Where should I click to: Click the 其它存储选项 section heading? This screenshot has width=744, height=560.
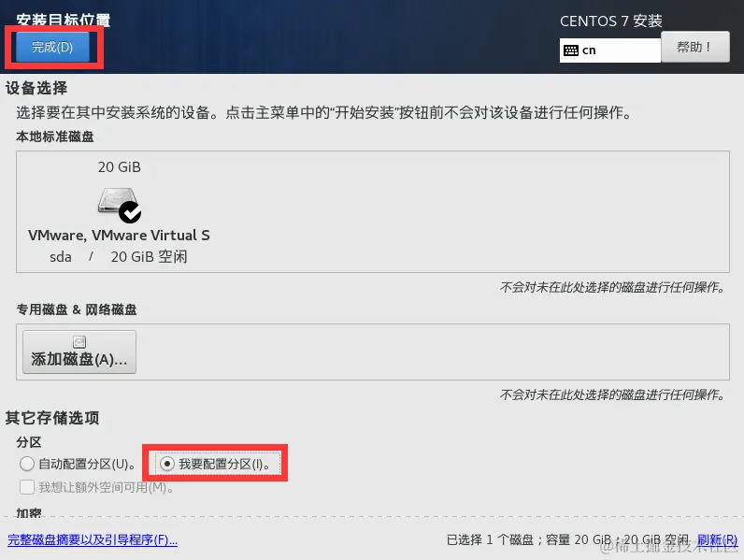click(x=52, y=418)
